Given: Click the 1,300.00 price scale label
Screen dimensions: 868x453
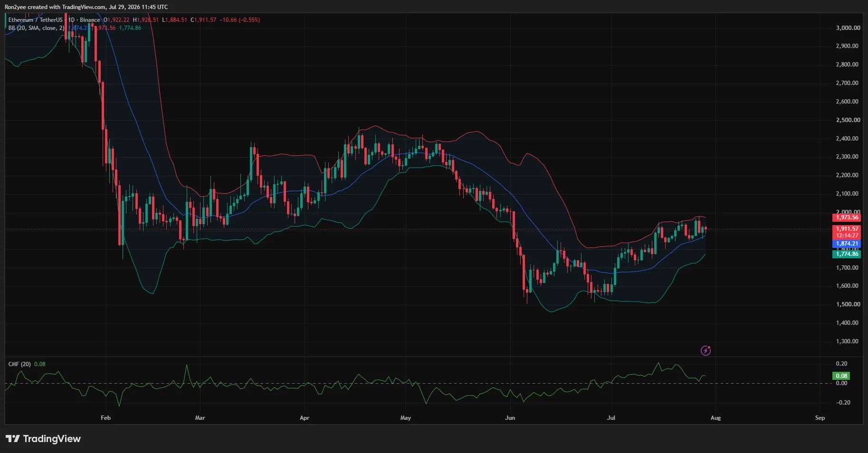Looking at the screenshot, I should pyautogui.click(x=848, y=341).
